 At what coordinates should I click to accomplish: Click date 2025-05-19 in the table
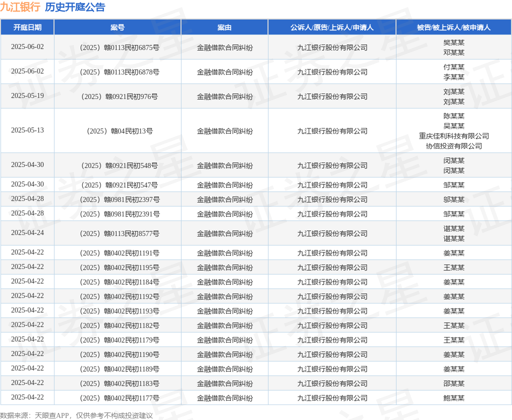pos(27,95)
